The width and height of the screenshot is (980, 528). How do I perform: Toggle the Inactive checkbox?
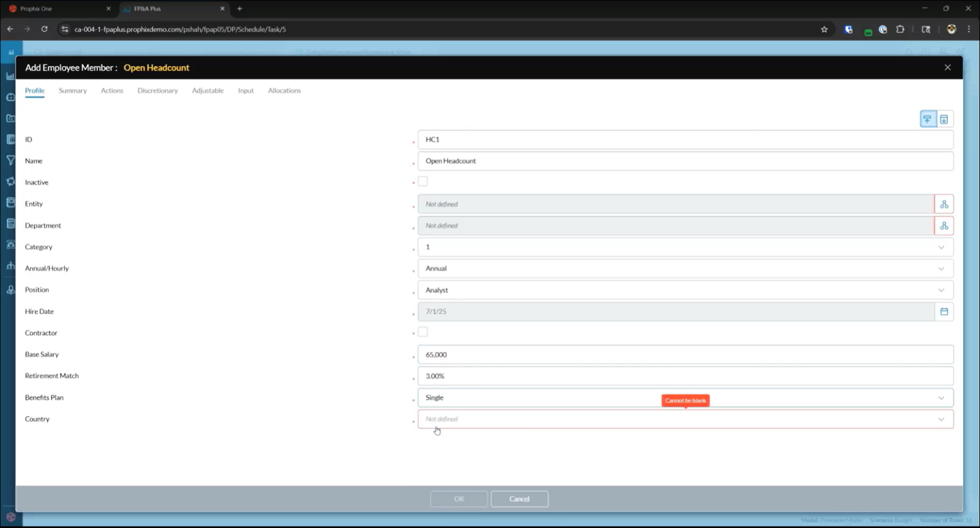[x=423, y=182]
